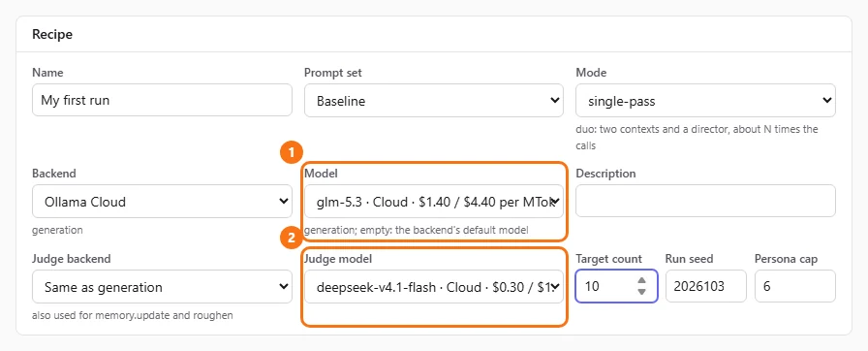Viewport: 868px width, 351px height.
Task: Click the Recipe panel heading
Action: (52, 34)
